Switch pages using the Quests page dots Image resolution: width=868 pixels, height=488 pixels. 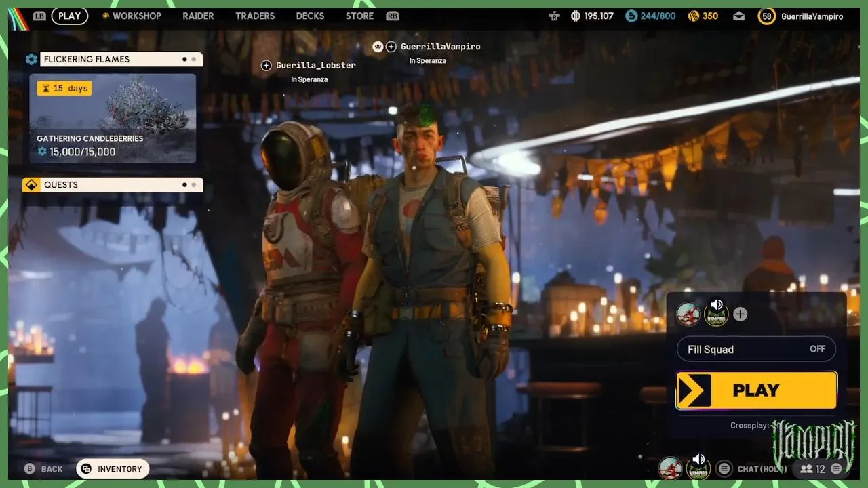coord(189,184)
